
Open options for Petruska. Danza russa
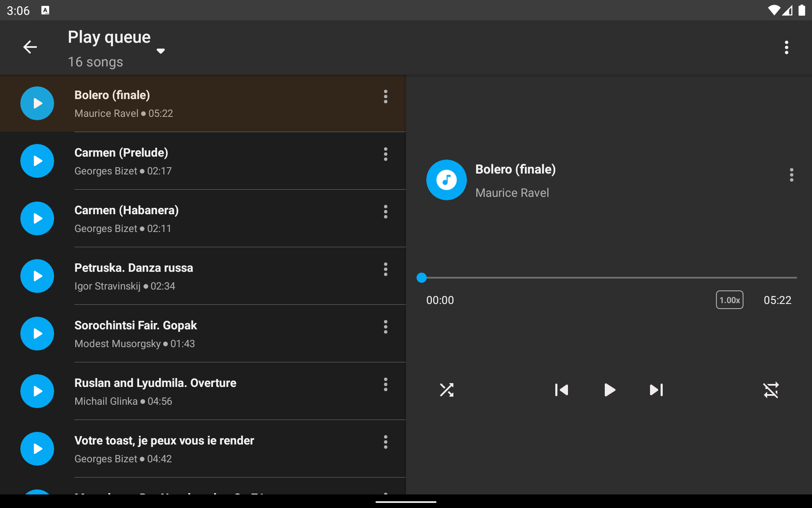click(385, 269)
